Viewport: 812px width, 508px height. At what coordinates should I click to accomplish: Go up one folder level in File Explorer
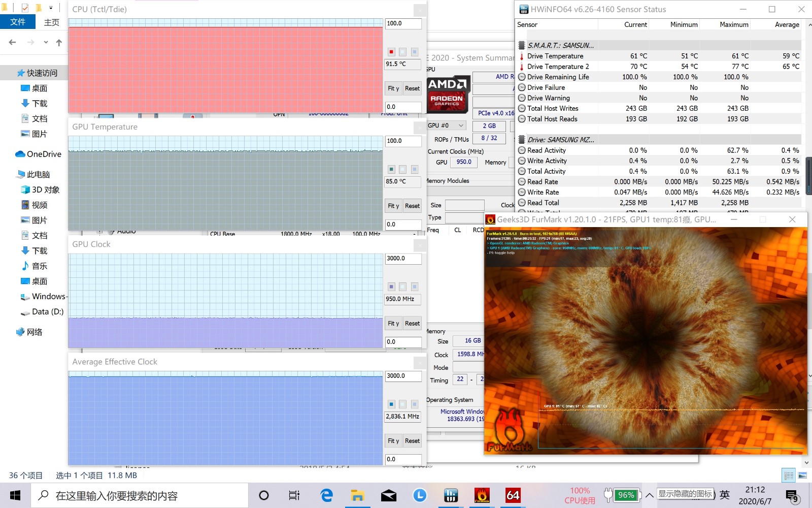click(x=59, y=42)
